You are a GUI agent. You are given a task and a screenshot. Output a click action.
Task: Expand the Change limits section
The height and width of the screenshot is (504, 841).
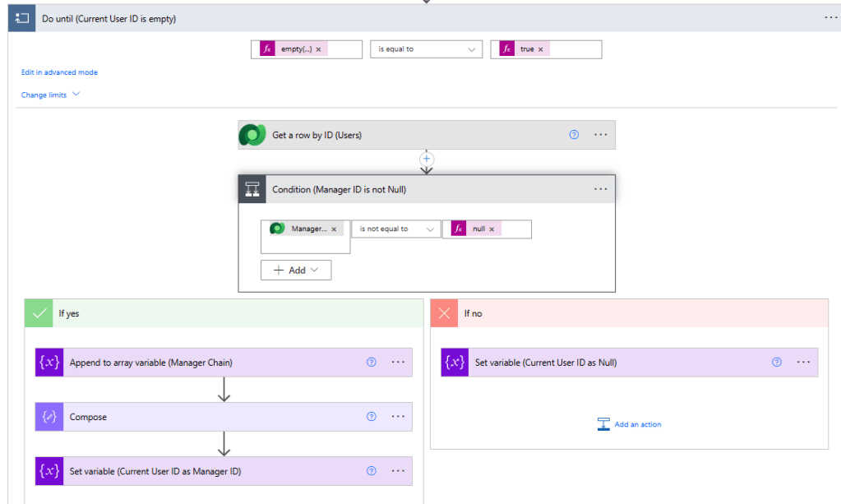tap(50, 95)
